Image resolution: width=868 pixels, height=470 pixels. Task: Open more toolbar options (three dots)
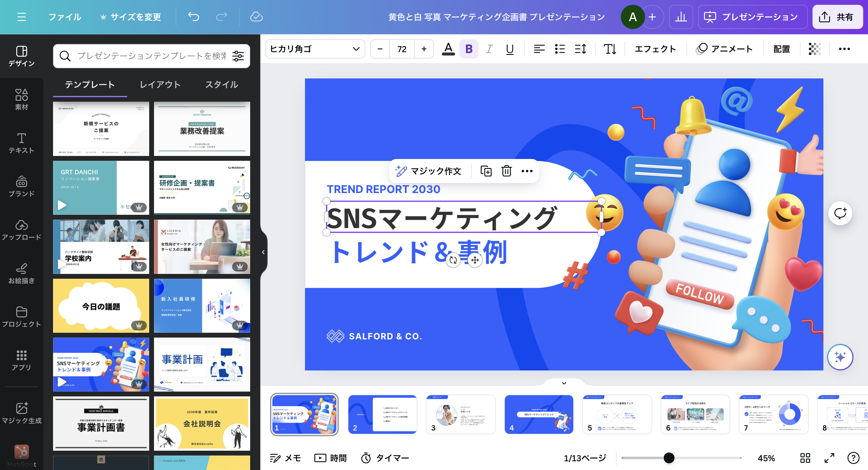coord(844,49)
